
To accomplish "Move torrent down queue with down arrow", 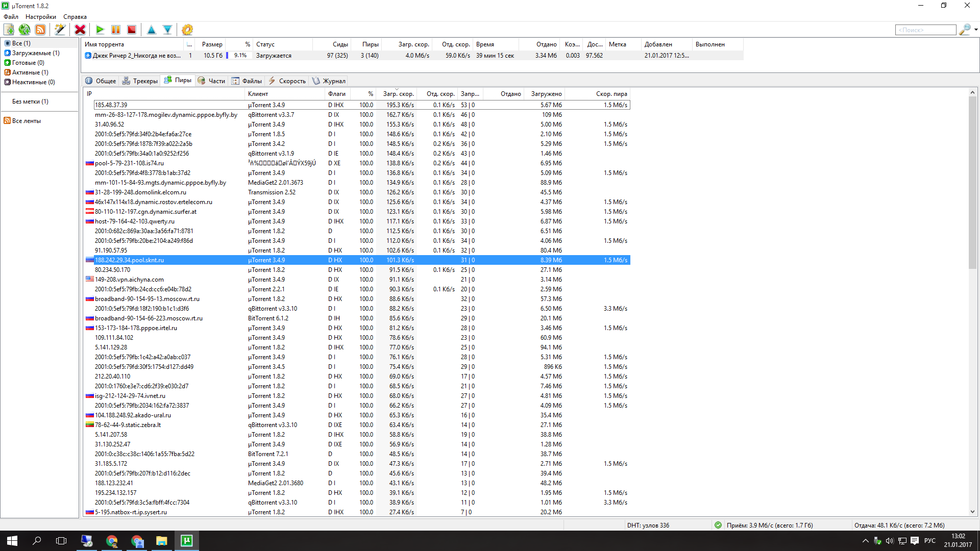I will point(167,30).
